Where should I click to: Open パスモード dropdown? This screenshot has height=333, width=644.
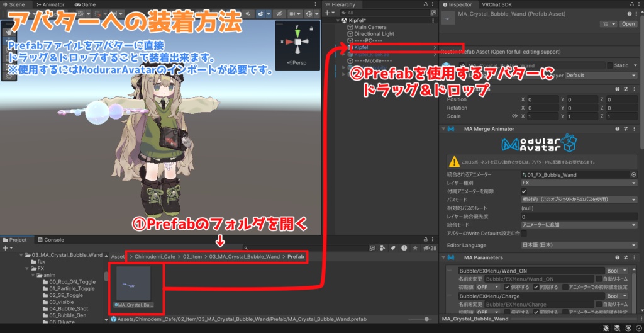click(579, 200)
